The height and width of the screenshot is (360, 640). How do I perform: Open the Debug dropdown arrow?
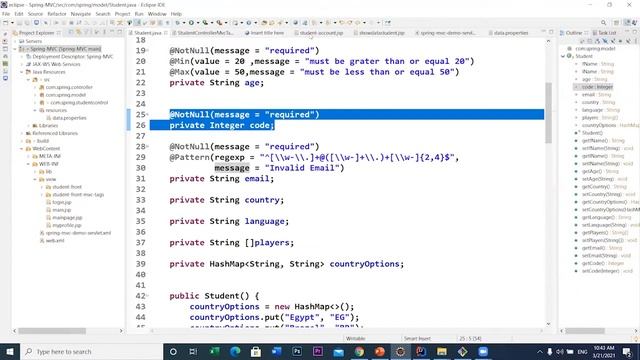click(x=184, y=23)
